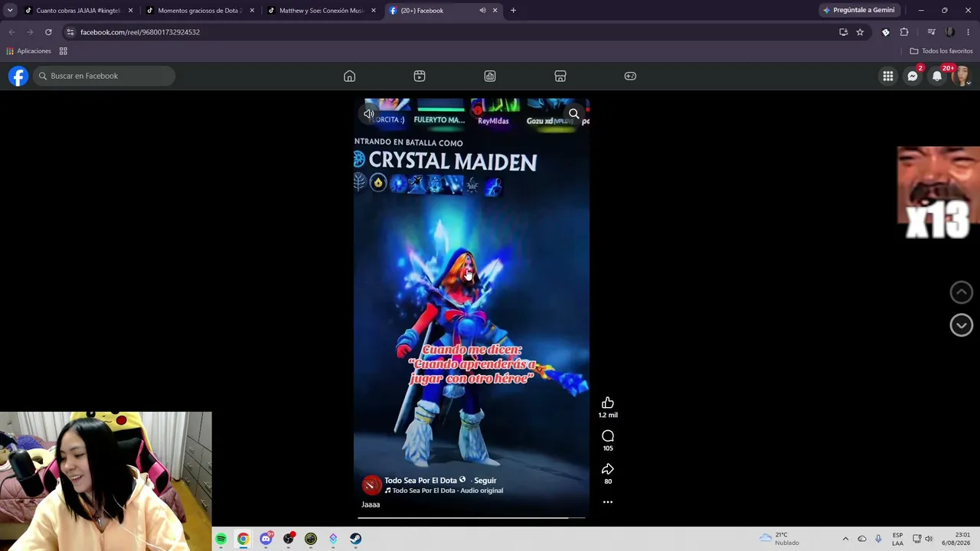The image size is (980, 551).
Task: View site information icon
Action: [x=70, y=32]
